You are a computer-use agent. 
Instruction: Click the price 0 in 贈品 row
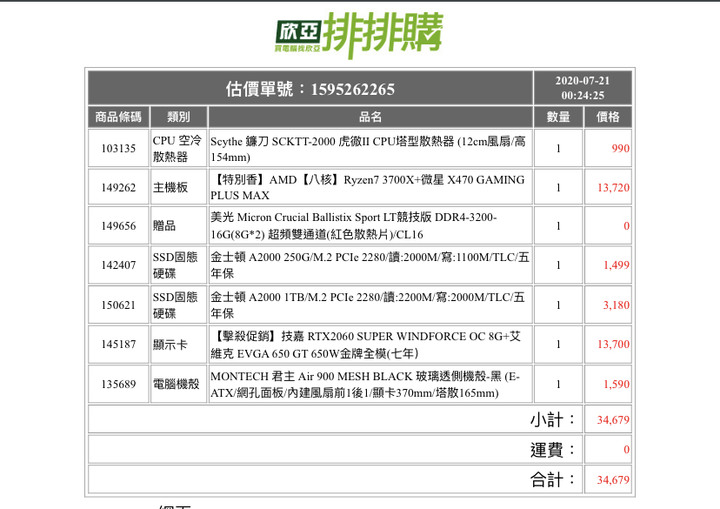click(x=626, y=226)
